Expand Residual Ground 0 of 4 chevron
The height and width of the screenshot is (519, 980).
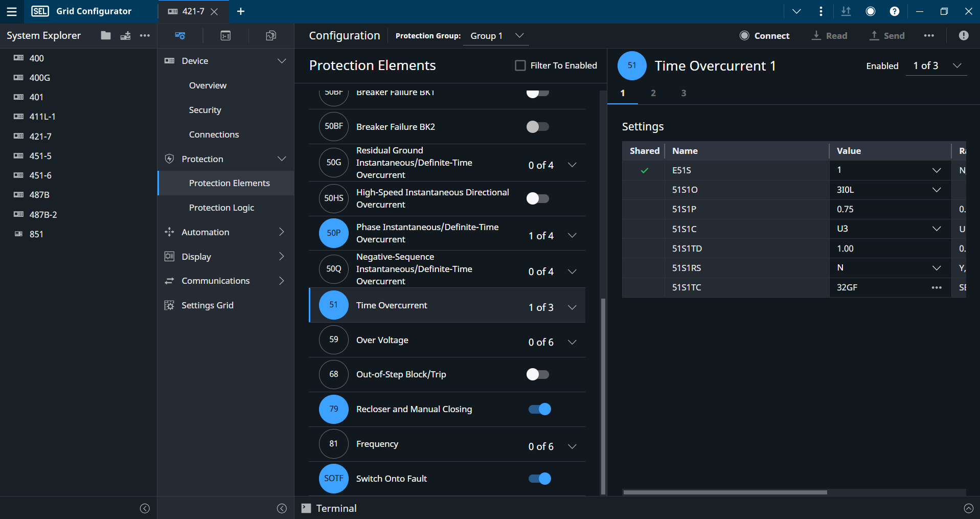[572, 165]
